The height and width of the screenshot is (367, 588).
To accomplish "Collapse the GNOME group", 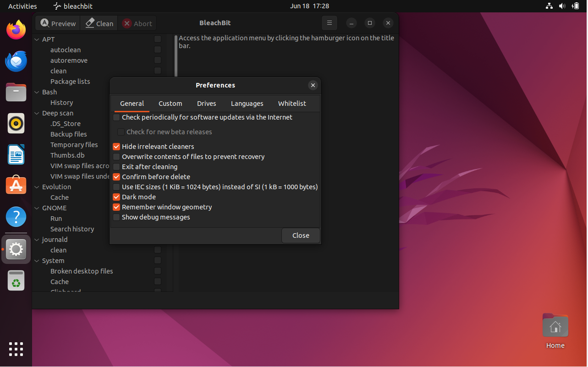I will click(37, 208).
